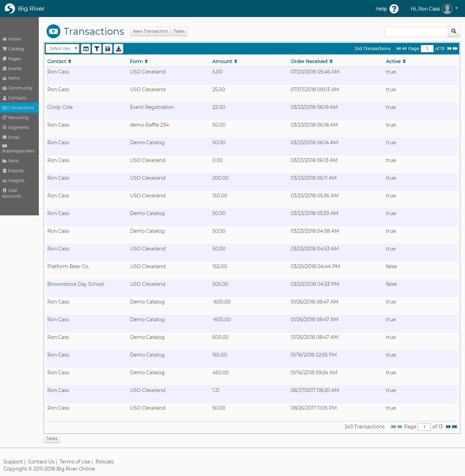Click the demo Raffle 234 form cell

tap(149, 125)
